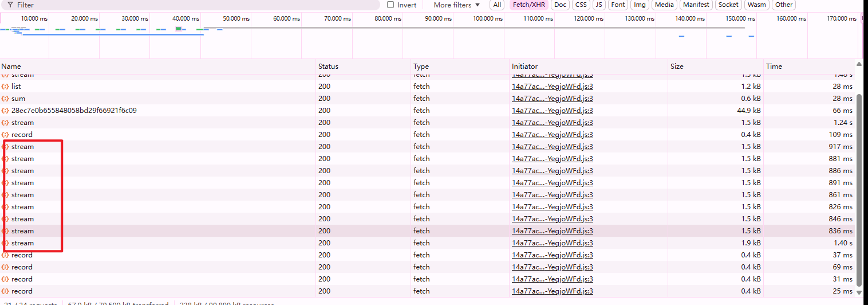Viewport: 868px width, 305px height.
Task: Select the 'sum' request icon
Action: click(x=5, y=99)
